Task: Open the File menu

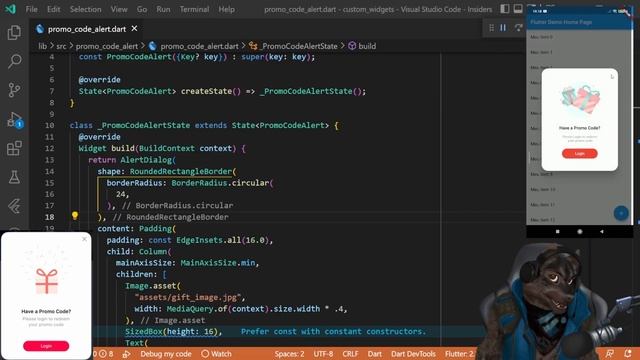Action: (31, 9)
